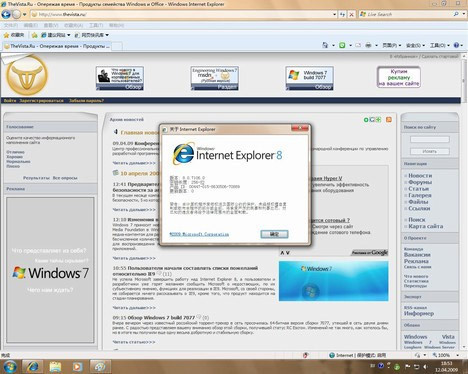Open the Suggested Sites favorites bar item
Viewport: 468px width, 374px height.
56,35
